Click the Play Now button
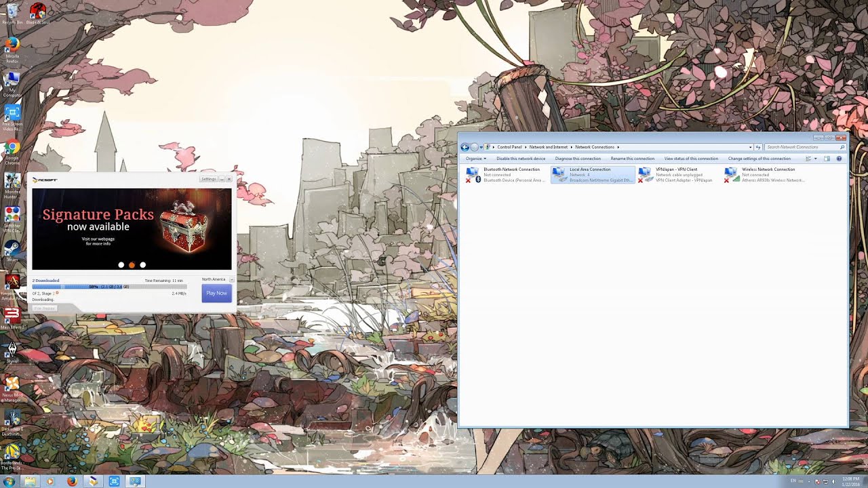 click(x=217, y=293)
